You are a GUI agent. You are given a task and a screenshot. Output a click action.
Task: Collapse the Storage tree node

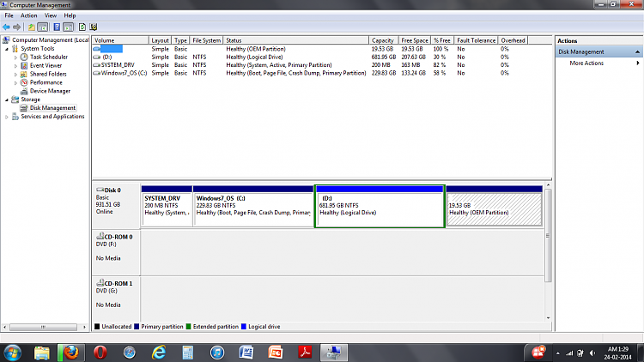point(7,100)
